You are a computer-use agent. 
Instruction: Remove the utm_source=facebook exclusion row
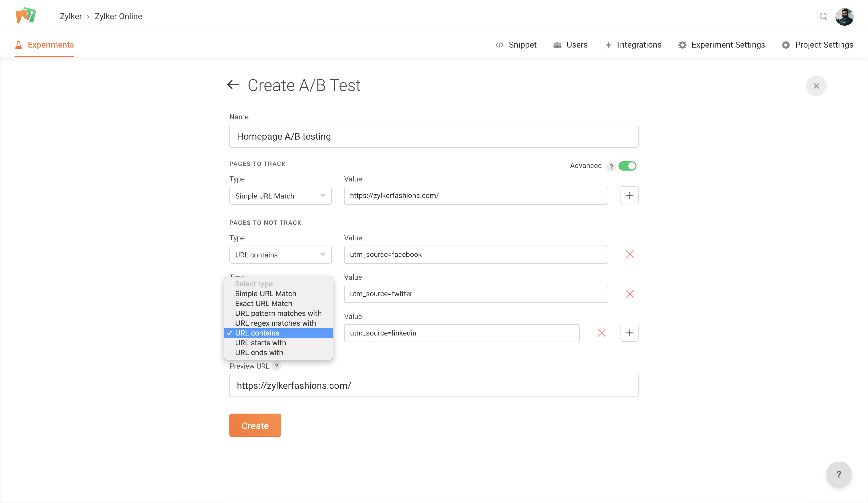[x=630, y=255]
